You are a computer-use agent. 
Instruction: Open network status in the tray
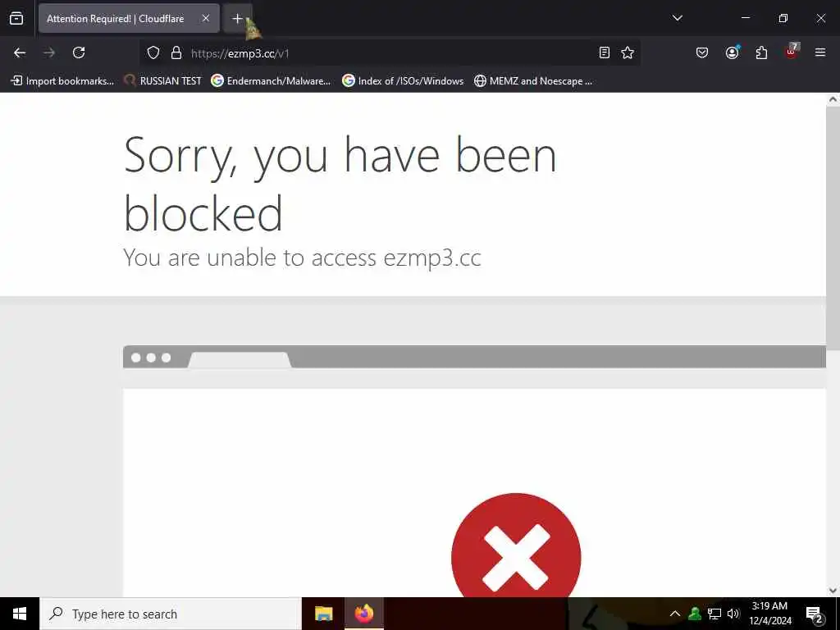(x=714, y=614)
